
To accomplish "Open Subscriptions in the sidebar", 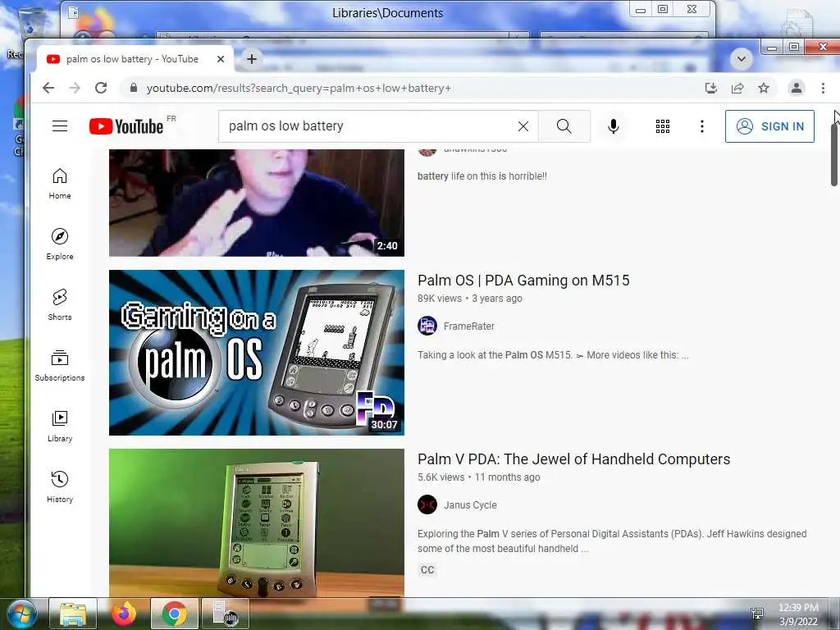I will tap(59, 365).
